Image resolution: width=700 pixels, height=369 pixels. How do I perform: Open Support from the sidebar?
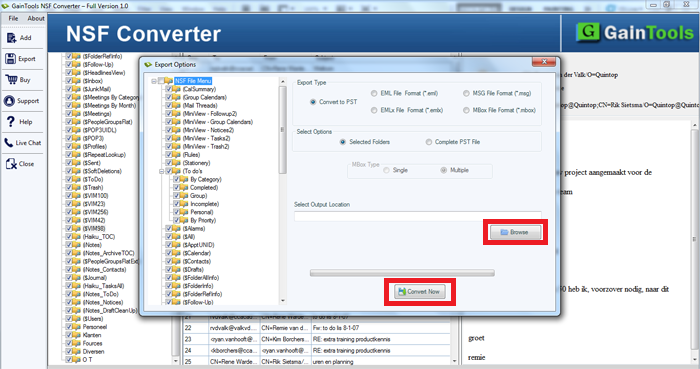tap(9, 101)
